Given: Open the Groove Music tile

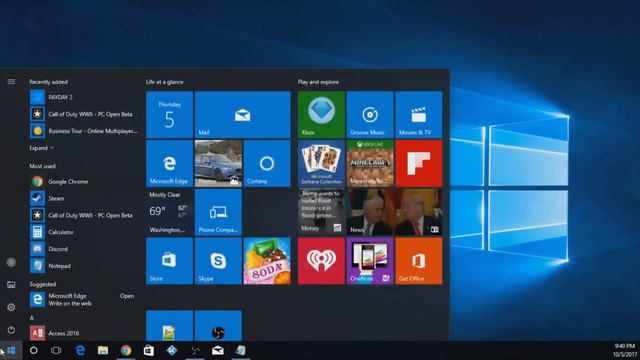Looking at the screenshot, I should pos(370,115).
